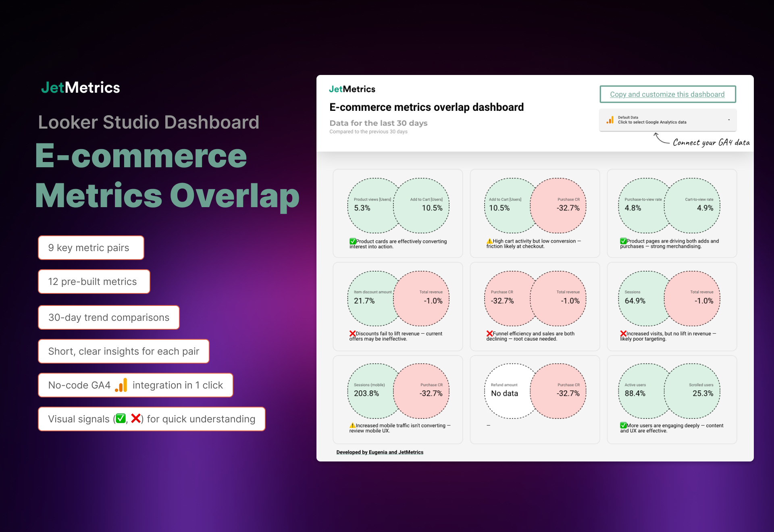Click green checkmark beside 'More users are engaging deeply'
Viewport: 774px width, 532px height.
[x=623, y=425]
